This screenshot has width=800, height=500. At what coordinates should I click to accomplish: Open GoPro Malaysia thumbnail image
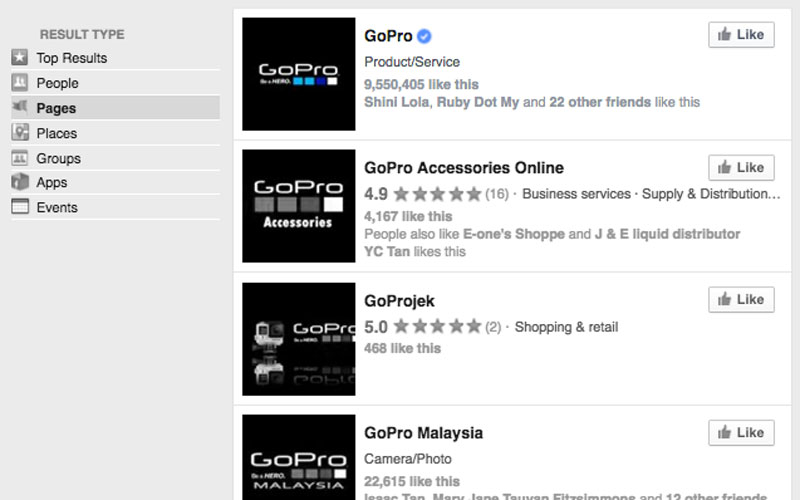[x=298, y=457]
